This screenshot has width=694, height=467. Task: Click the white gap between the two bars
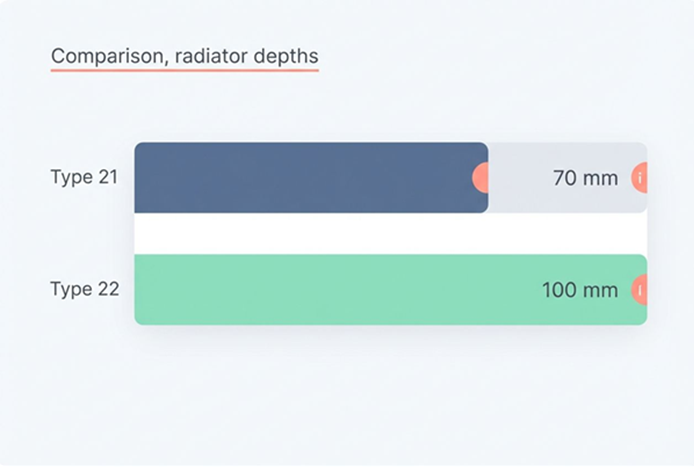coord(390,234)
